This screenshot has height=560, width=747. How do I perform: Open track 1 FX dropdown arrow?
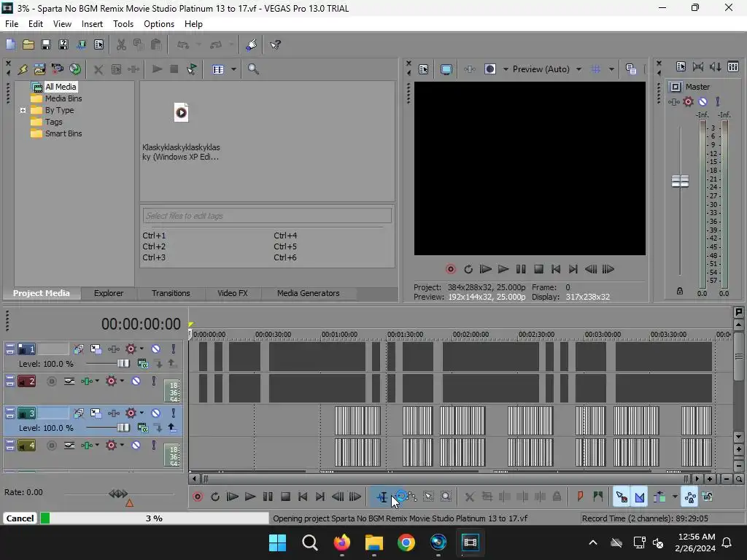(142, 349)
